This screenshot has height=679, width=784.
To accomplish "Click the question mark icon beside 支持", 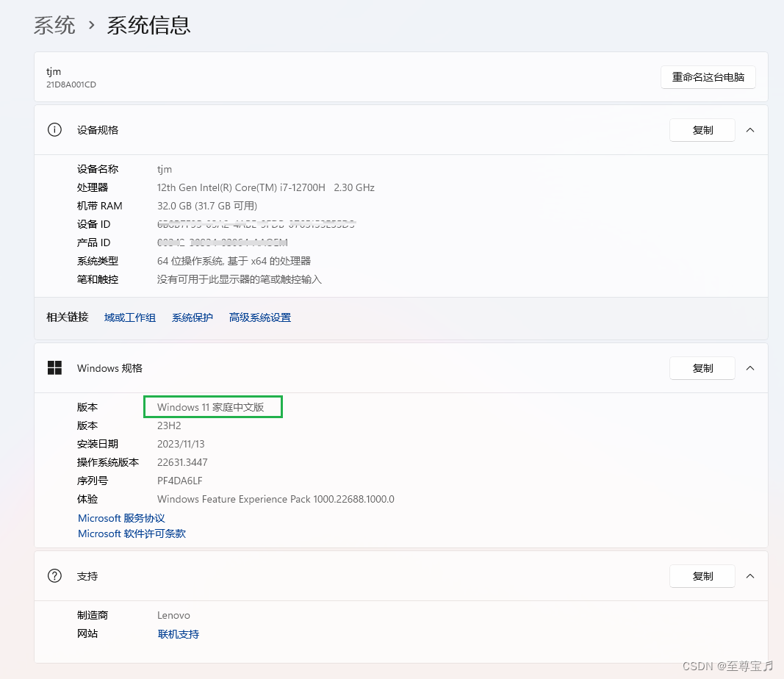I will point(54,576).
